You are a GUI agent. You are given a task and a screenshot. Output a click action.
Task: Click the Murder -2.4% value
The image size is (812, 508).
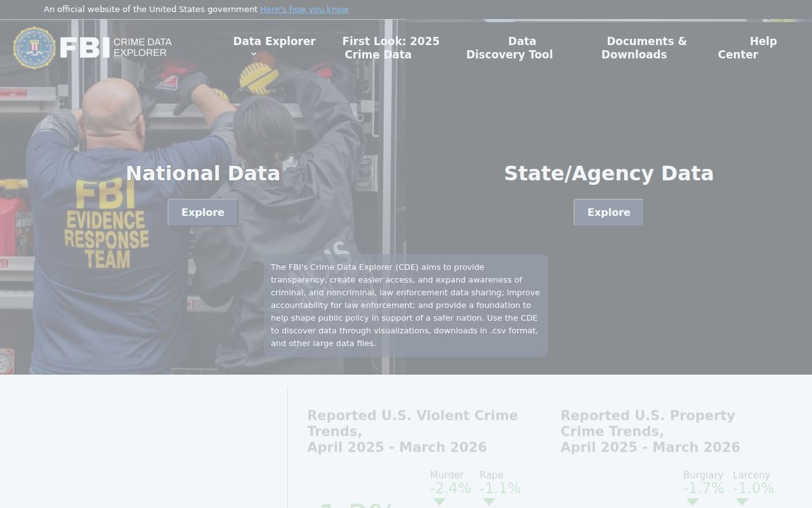tap(450, 488)
